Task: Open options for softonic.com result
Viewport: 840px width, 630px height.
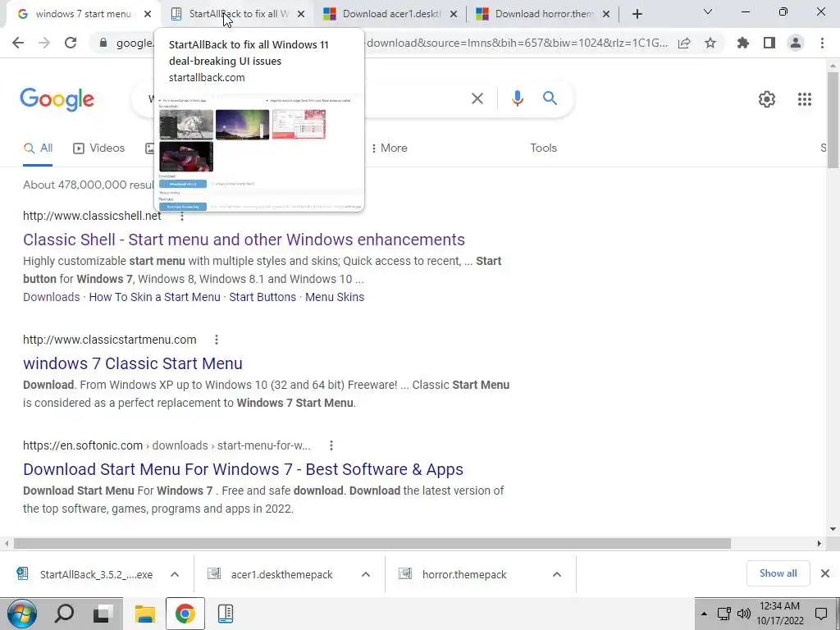Action: click(x=331, y=445)
